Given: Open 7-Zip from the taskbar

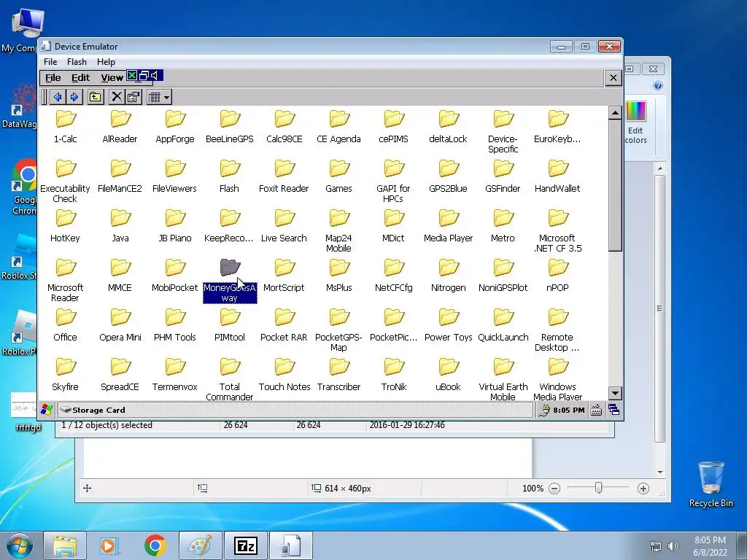Looking at the screenshot, I should click(x=246, y=545).
